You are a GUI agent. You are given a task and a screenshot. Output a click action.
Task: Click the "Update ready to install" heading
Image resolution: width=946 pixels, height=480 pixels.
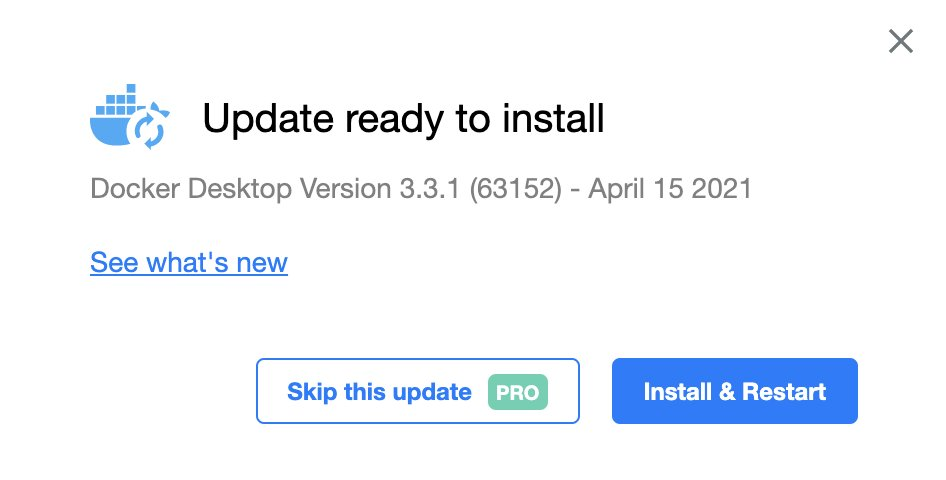[403, 120]
